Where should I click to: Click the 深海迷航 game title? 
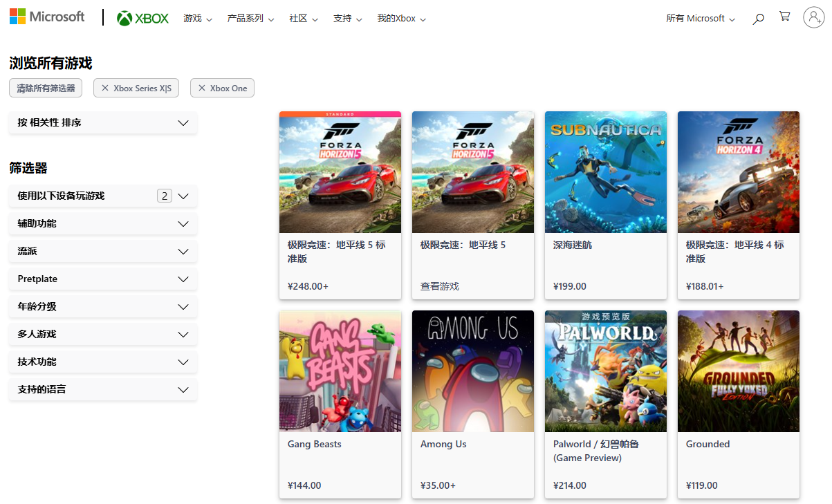(x=573, y=245)
